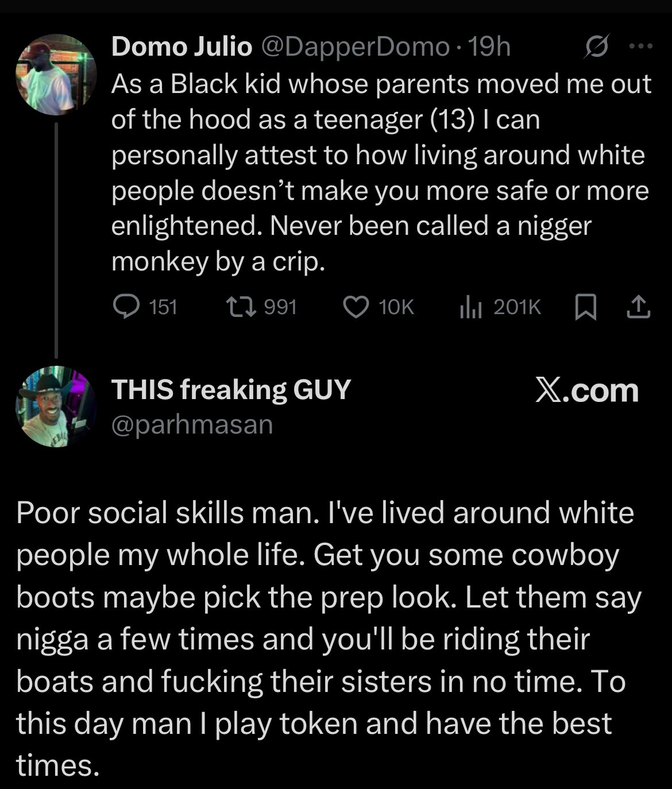
Task: Bookmark the Domo Julio tweet
Action: point(585,308)
